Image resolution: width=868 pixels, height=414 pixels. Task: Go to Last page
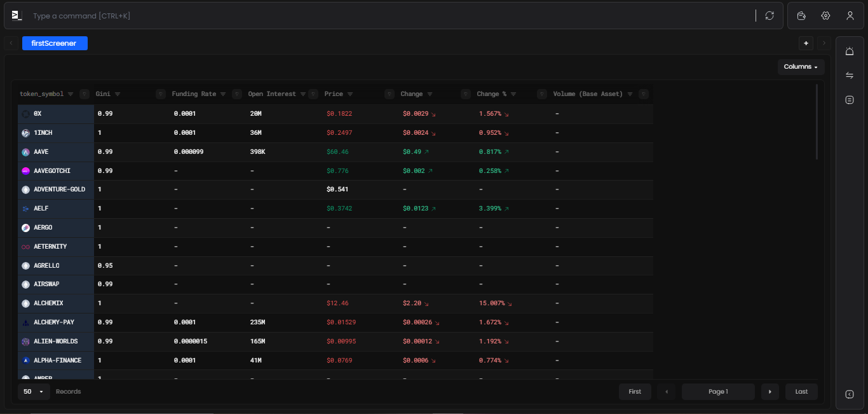tap(801, 392)
